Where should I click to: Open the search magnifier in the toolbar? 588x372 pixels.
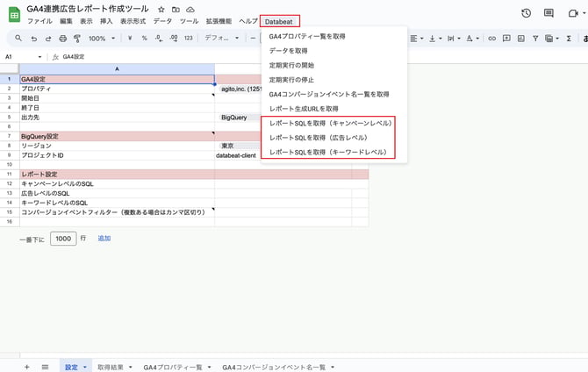click(x=18, y=39)
